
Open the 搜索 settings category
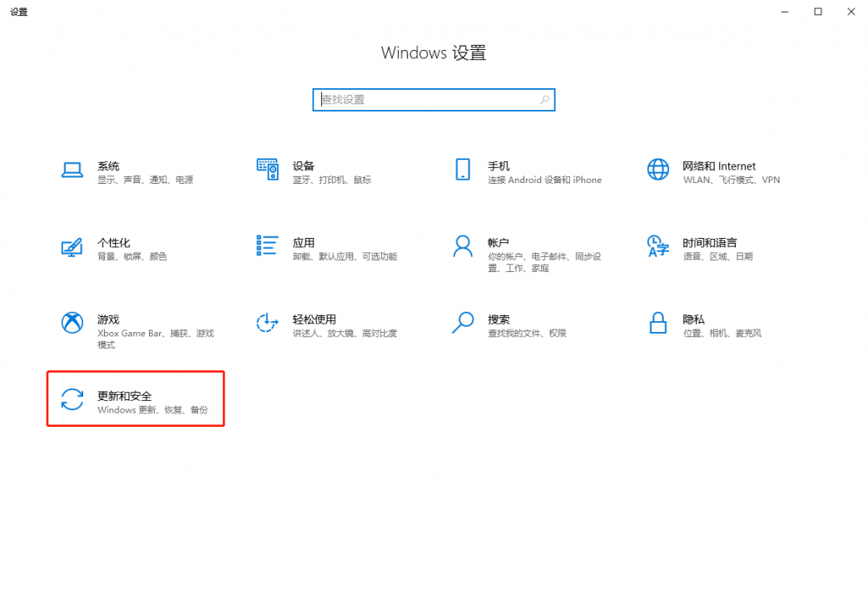498,319
